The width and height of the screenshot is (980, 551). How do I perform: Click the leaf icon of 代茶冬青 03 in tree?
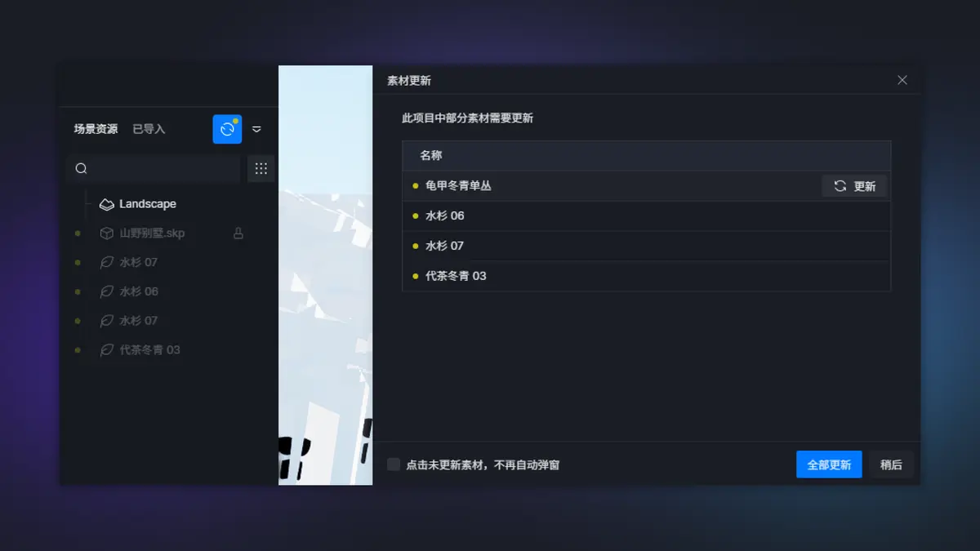pos(106,350)
